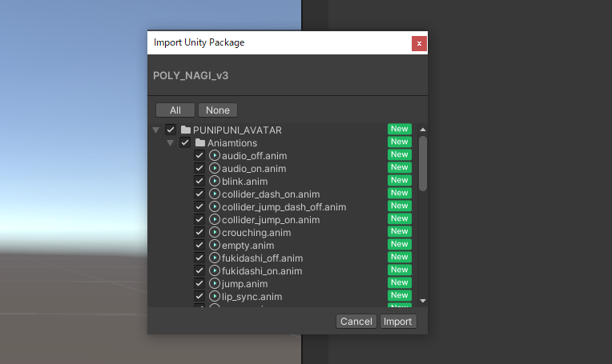
Task: Uncheck the Aniamtions folder checkbox
Action: [185, 142]
